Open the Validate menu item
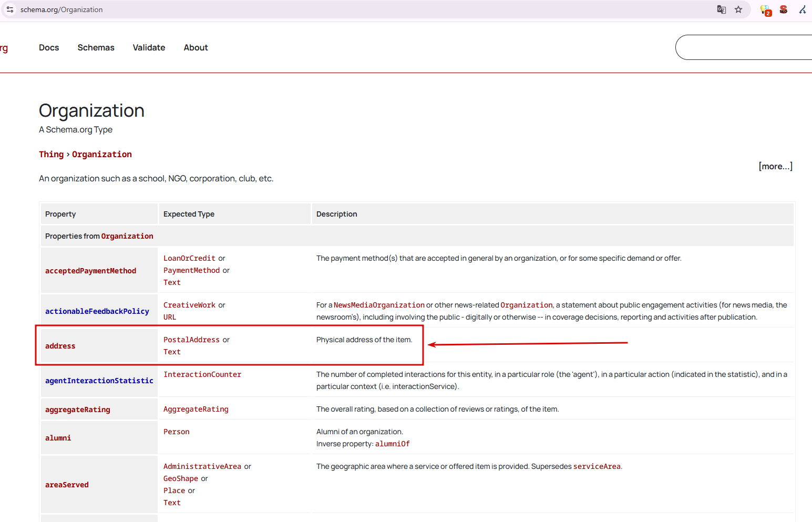 pos(149,47)
